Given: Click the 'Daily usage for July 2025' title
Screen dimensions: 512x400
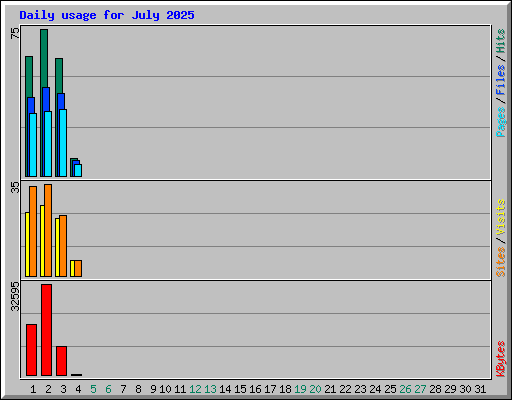Looking at the screenshot, I should [x=107, y=15].
